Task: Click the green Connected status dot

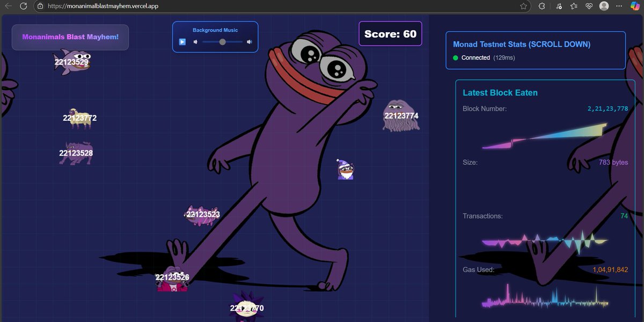Action: click(x=456, y=57)
